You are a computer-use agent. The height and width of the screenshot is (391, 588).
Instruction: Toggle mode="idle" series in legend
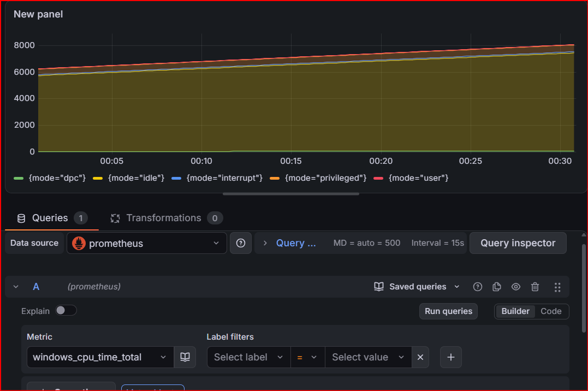(x=136, y=178)
